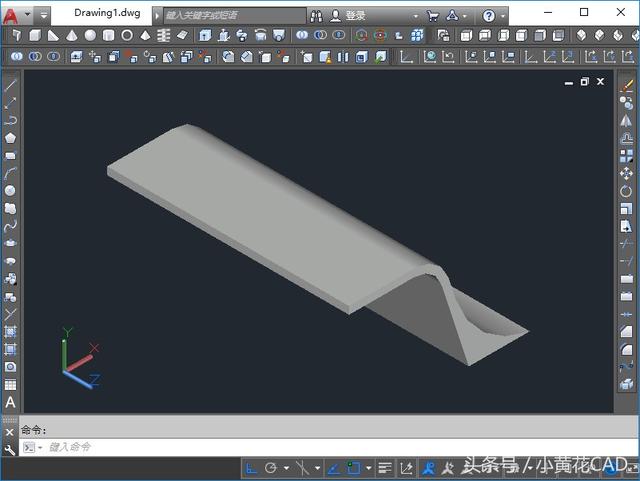Open the Table tool in draw toolbar

click(x=10, y=384)
